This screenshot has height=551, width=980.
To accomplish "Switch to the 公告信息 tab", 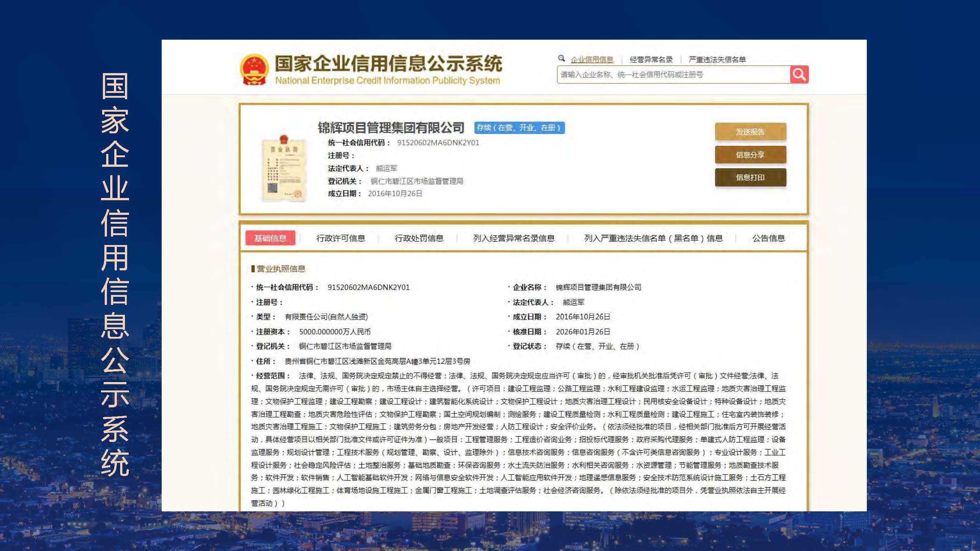I will [768, 238].
